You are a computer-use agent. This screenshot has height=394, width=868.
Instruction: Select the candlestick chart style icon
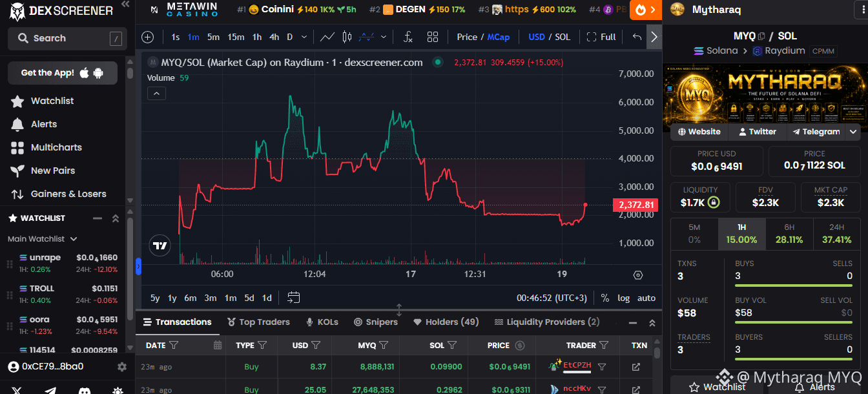point(347,37)
